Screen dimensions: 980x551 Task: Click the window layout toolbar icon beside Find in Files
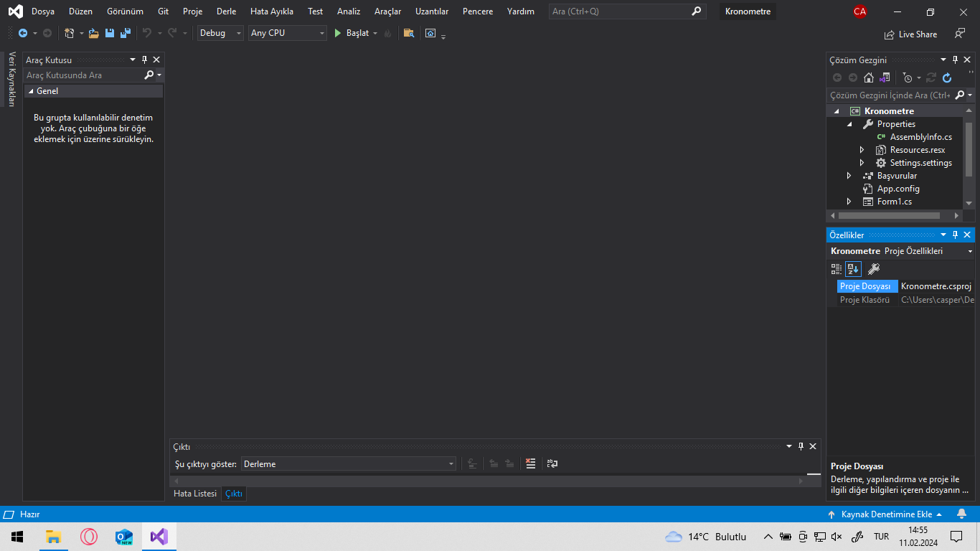[430, 33]
